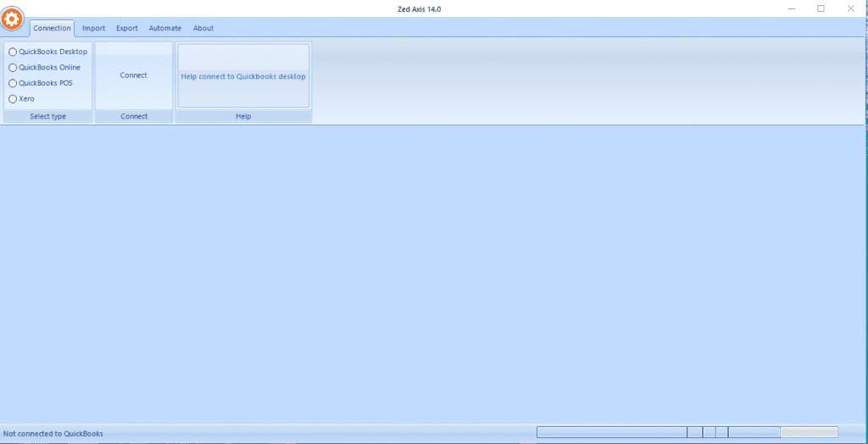Open Help connect to Quickbooks desktop
868x444 pixels.
tap(243, 76)
